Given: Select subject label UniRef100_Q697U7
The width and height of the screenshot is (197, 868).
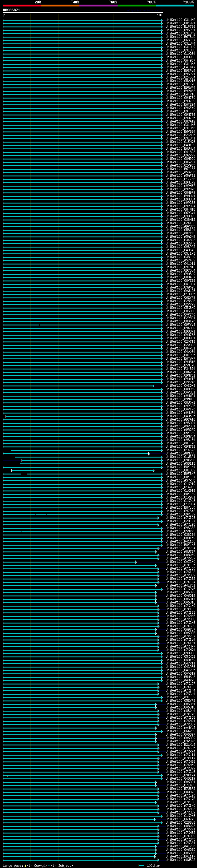Looking at the screenshot, I should [x=180, y=630].
